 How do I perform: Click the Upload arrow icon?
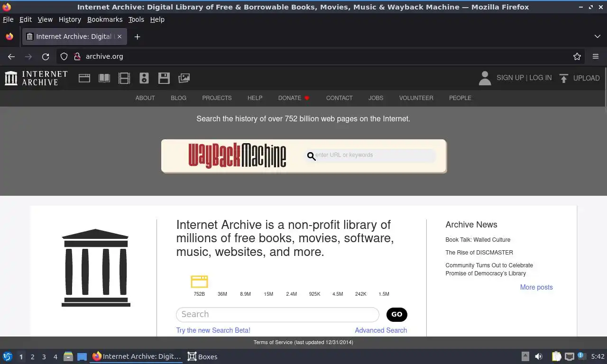coord(564,78)
